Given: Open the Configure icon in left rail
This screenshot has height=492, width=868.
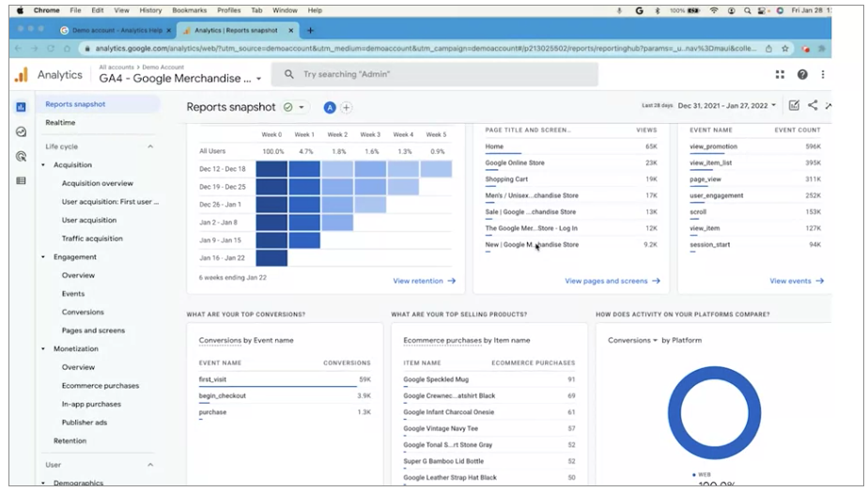Looking at the screenshot, I should pos(21,180).
